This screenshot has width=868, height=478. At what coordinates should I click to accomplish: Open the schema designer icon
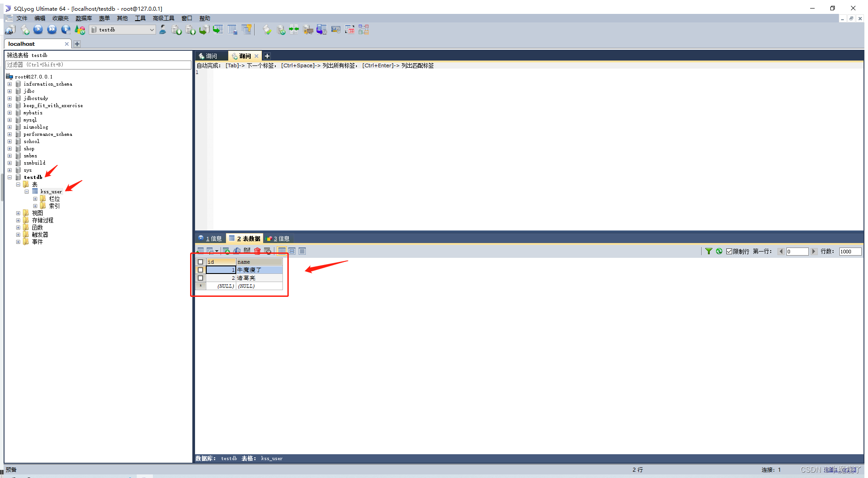point(364,30)
